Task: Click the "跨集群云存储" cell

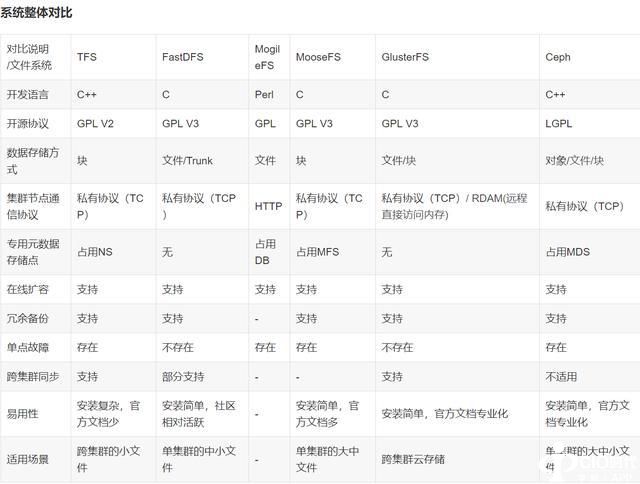Action: pyautogui.click(x=413, y=460)
